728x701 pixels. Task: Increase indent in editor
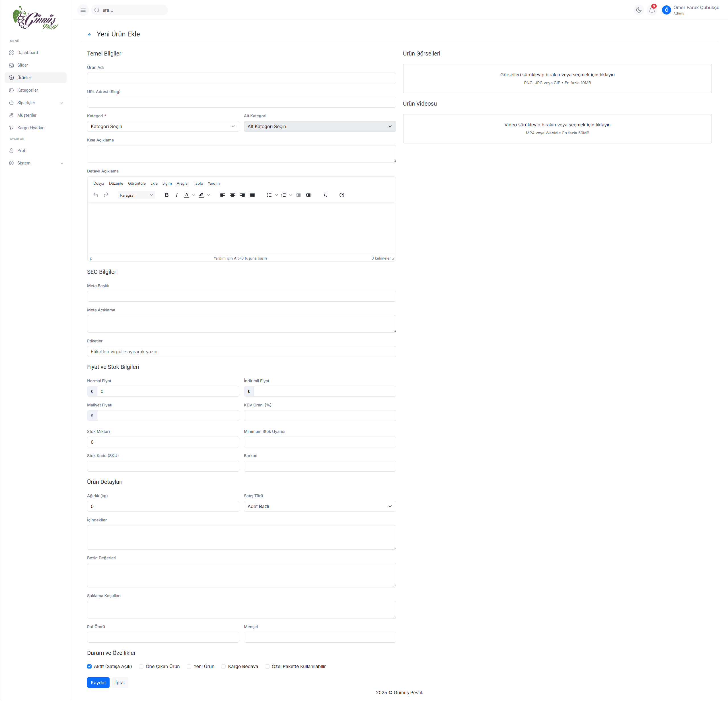coord(308,195)
